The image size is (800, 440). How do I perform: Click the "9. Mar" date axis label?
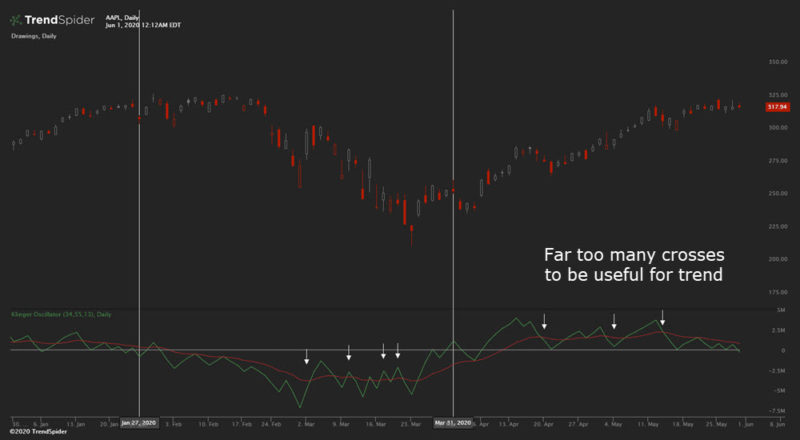click(341, 424)
